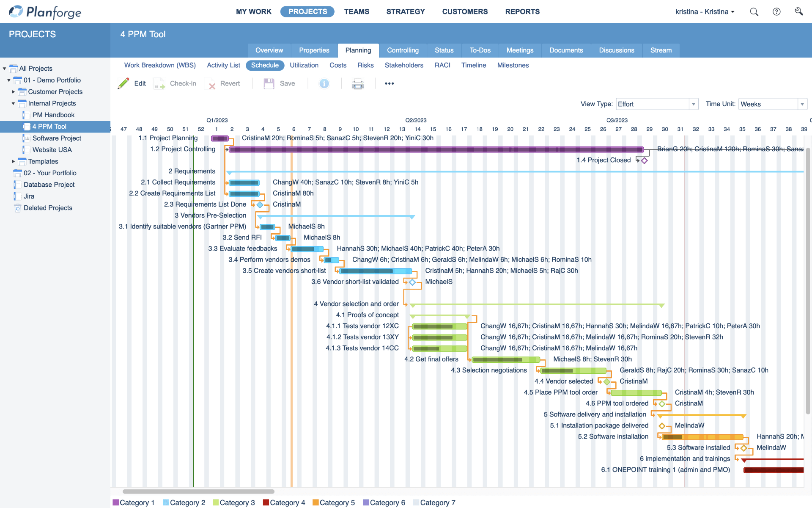Select the Milestones view link
Screen dimensions: 812x508
(x=513, y=65)
